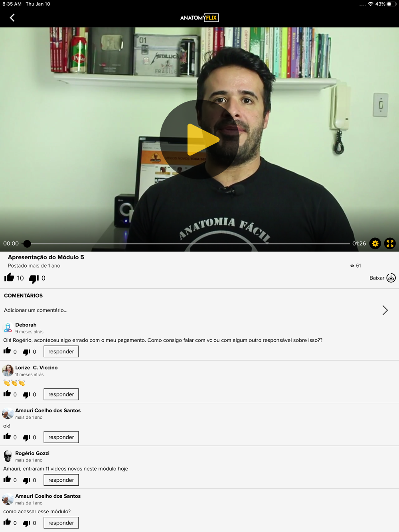Tap the AnatomyFlix logo in the header
Image resolution: width=399 pixels, height=532 pixels.
pos(199,18)
